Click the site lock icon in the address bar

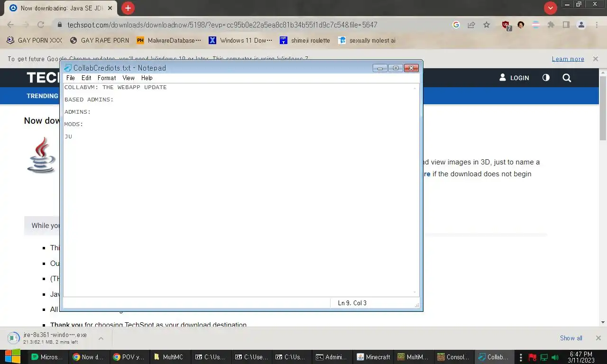coord(59,25)
